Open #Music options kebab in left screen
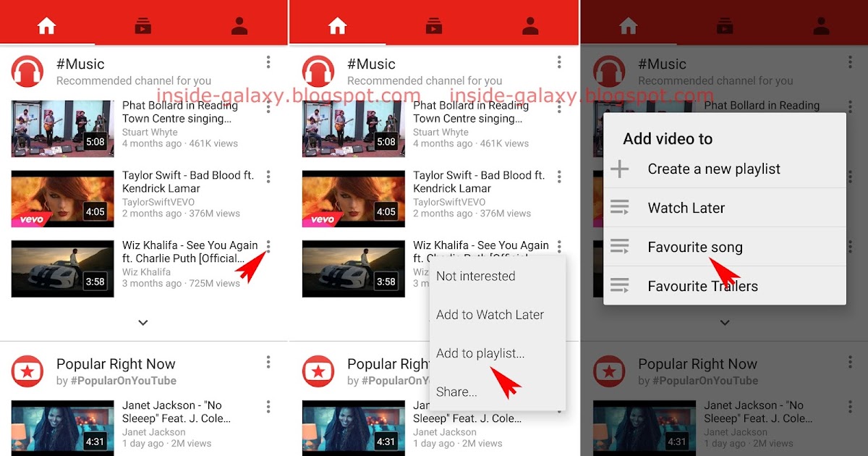The height and width of the screenshot is (456, 868). point(268,63)
